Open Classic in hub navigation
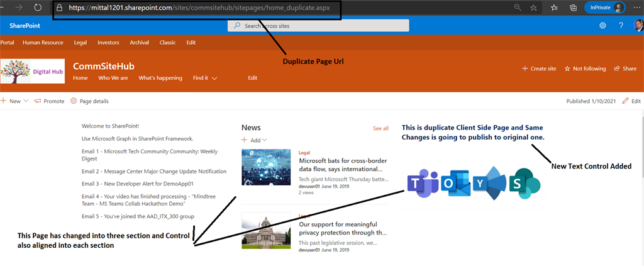This screenshot has width=644, height=266. [167, 42]
